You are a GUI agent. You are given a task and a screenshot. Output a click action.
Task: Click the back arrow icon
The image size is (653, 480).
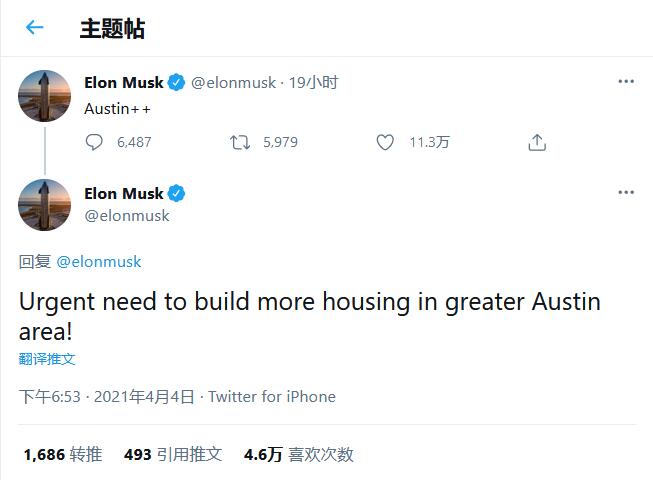(35, 28)
